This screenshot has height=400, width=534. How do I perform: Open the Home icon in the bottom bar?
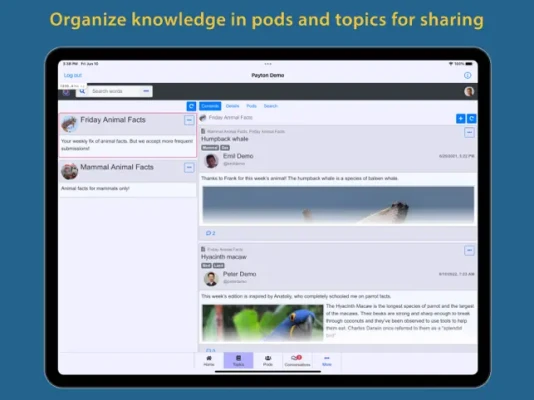209,360
